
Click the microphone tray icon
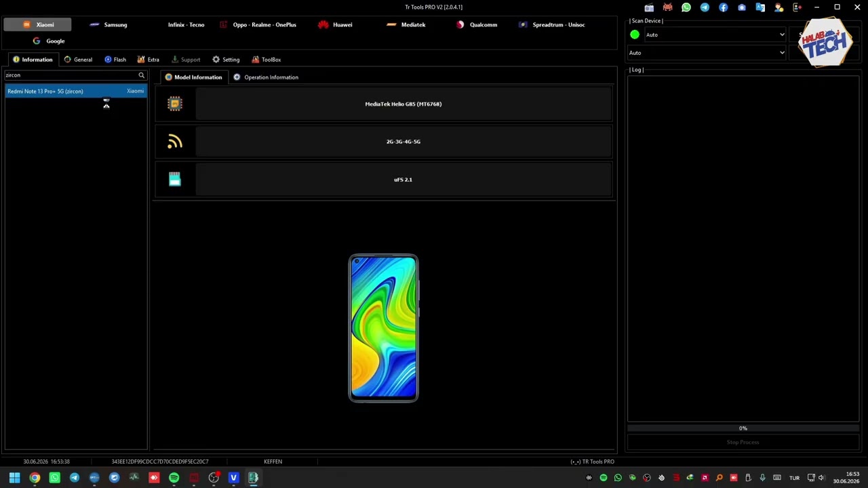762,478
